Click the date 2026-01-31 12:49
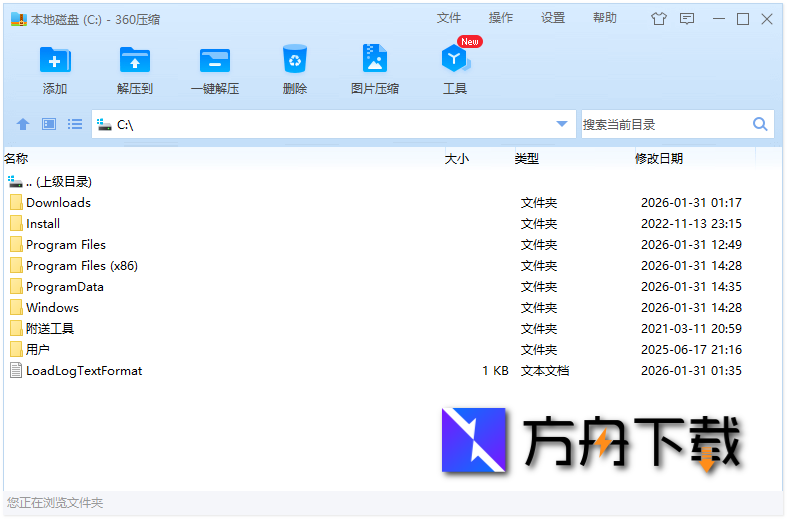787x519 pixels. pos(691,244)
